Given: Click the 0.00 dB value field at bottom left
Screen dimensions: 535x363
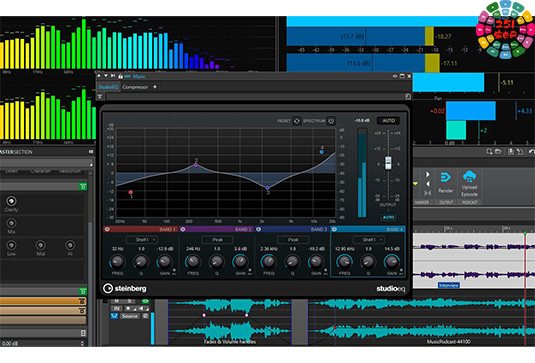Looking at the screenshot, I should (42, 344).
